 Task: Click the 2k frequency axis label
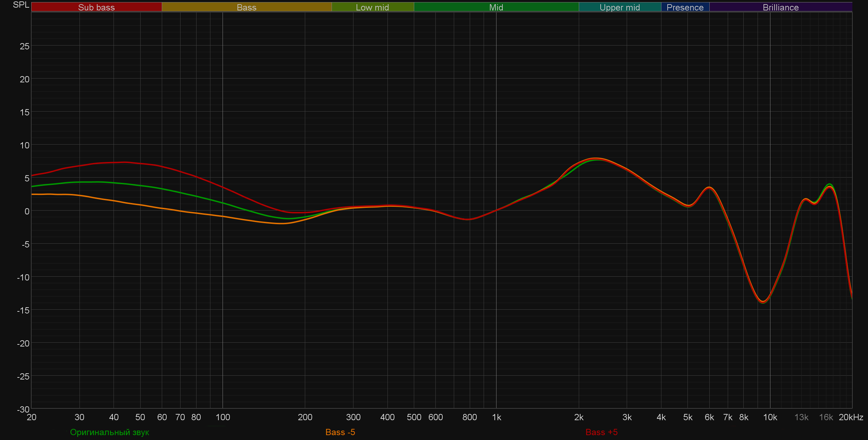[578, 417]
